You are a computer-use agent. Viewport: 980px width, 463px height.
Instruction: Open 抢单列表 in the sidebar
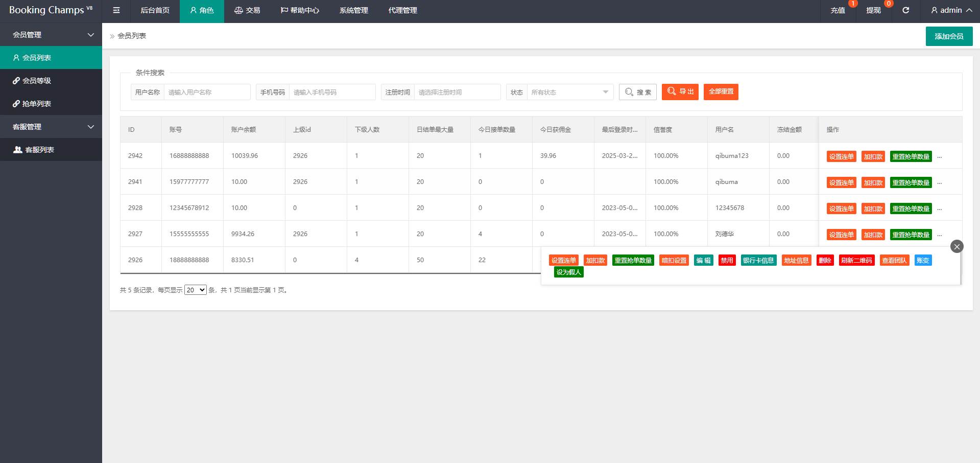[x=37, y=104]
